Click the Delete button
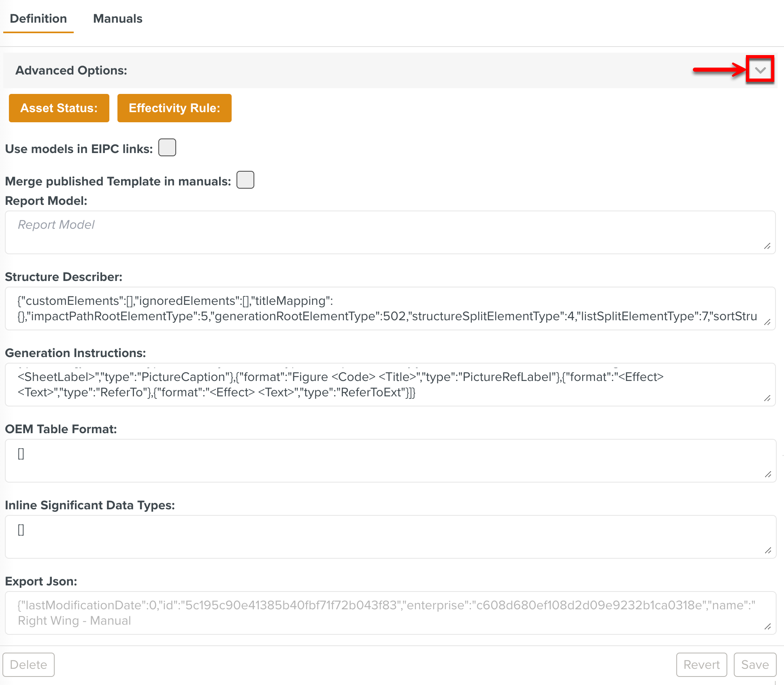Viewport: 784px width, 685px height. click(29, 665)
